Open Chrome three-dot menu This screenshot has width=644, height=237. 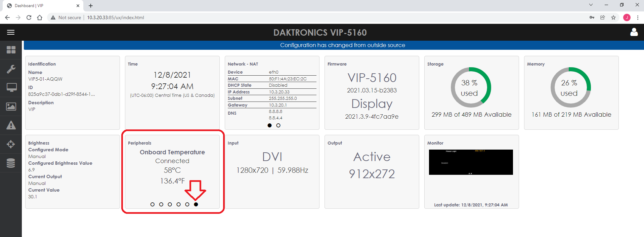(x=638, y=17)
